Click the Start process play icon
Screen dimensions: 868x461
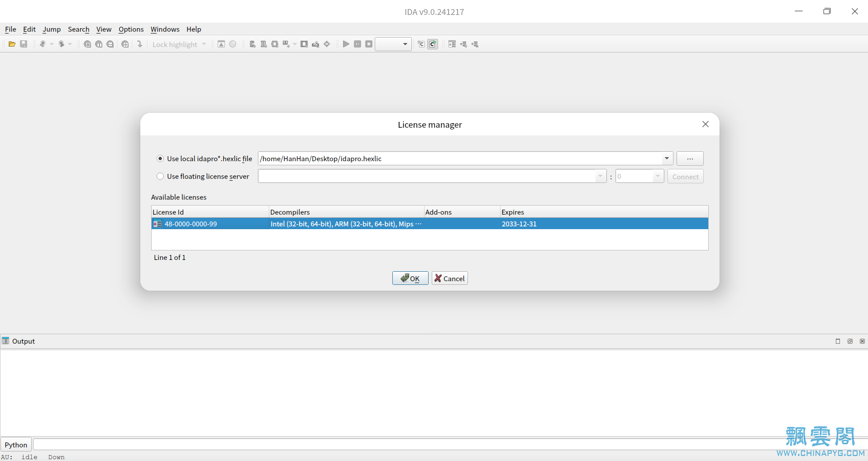click(346, 44)
